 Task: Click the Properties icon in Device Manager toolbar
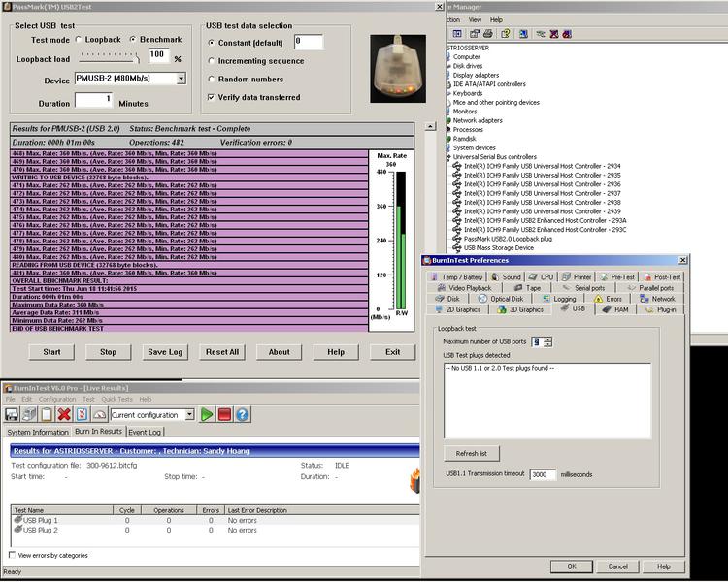tap(474, 33)
